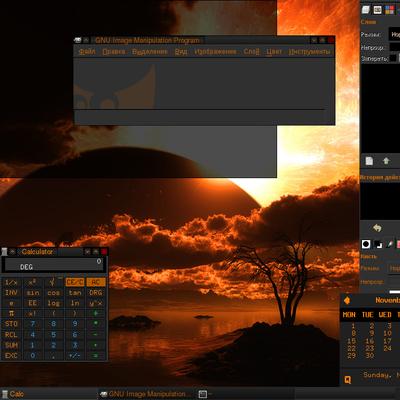The width and height of the screenshot is (400, 400).
Task: Click the +/- sign button on calculator
Action: [75, 356]
